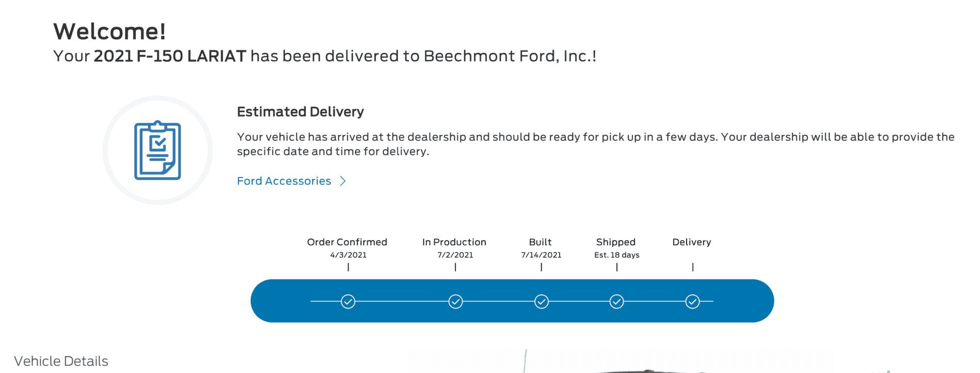Click the Estimated Delivery clipboard icon
Viewport: 980px width, 373px height.
(157, 150)
